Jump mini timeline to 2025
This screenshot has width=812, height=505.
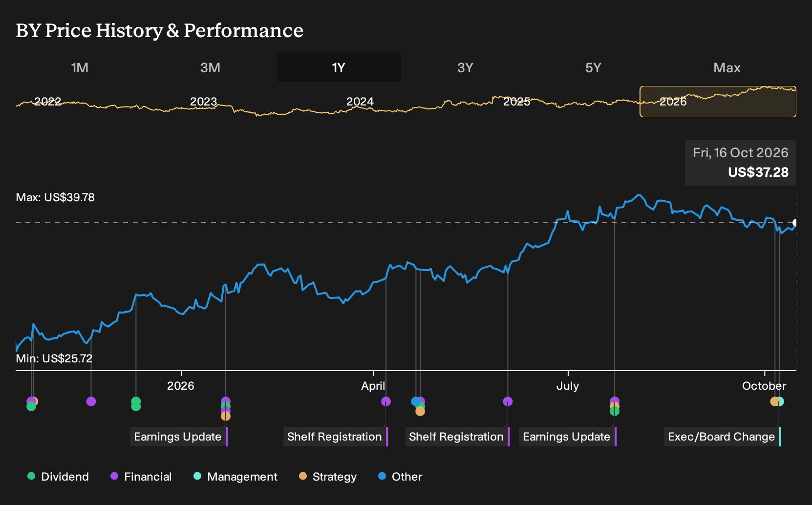point(517,102)
